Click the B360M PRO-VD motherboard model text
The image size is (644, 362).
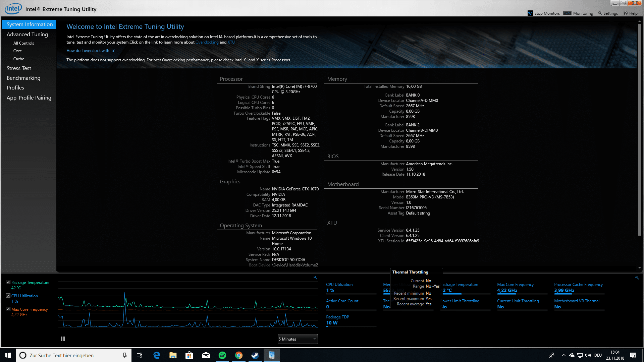430,197
